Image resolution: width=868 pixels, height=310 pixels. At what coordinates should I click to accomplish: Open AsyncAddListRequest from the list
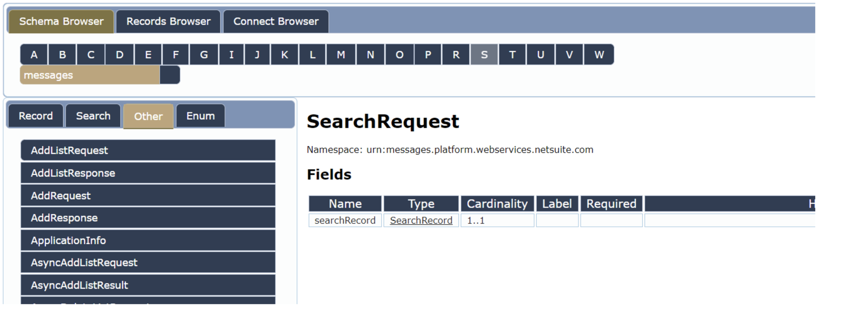click(x=148, y=263)
